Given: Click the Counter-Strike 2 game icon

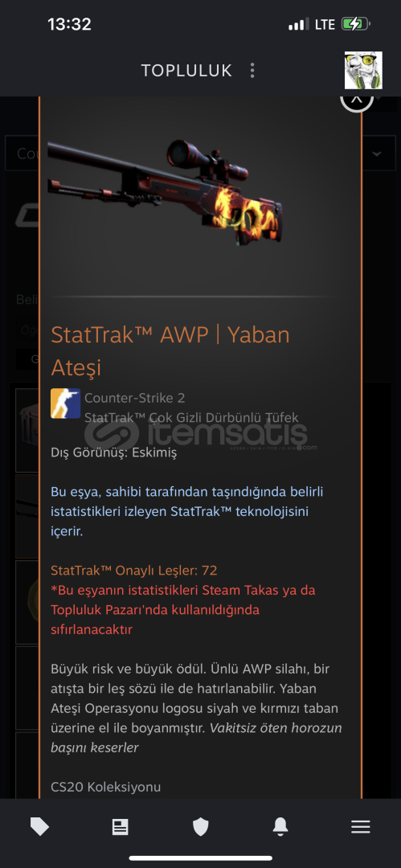Looking at the screenshot, I should click(x=65, y=403).
